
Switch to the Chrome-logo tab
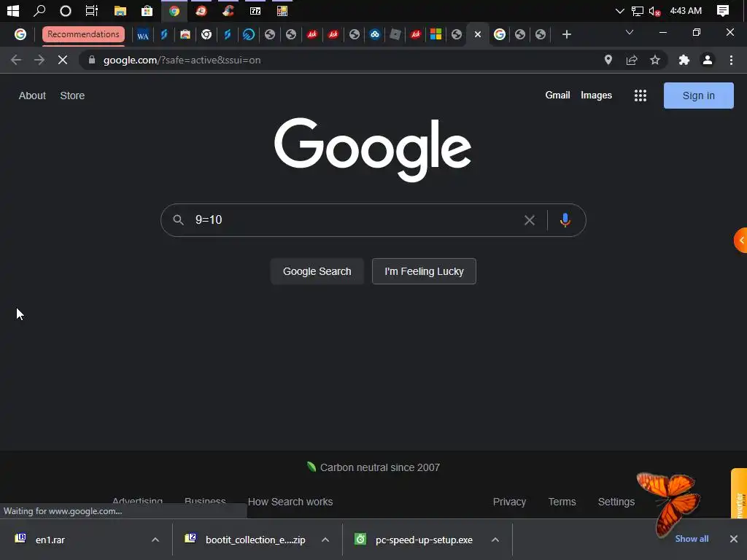pyautogui.click(x=206, y=34)
